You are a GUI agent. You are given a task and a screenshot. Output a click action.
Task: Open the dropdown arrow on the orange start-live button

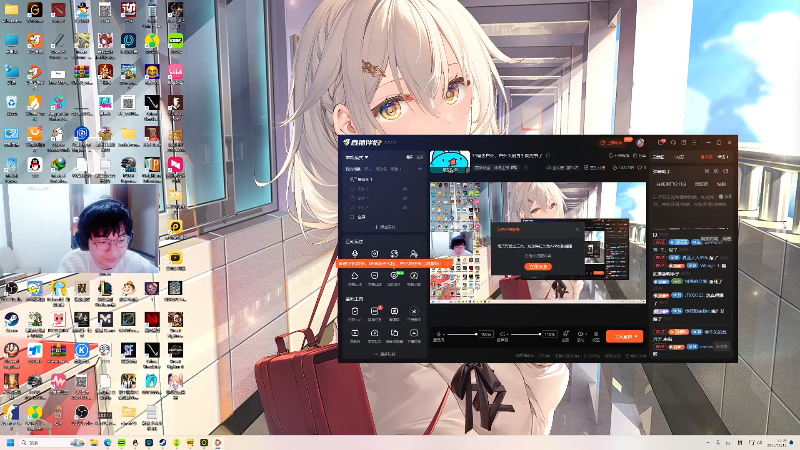pyautogui.click(x=636, y=337)
